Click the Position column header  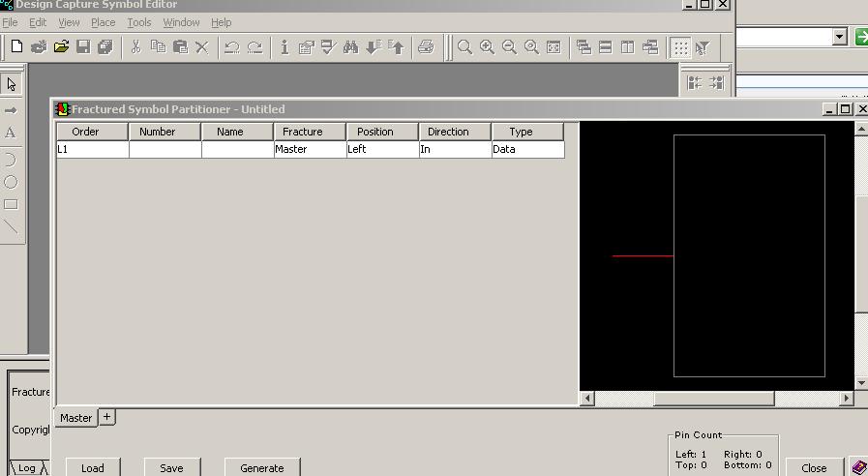point(382,132)
